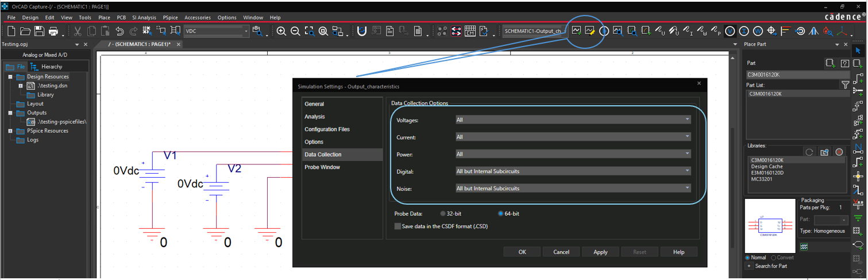Click the New Simulation Profile icon
The height and width of the screenshot is (280, 868).
click(576, 31)
